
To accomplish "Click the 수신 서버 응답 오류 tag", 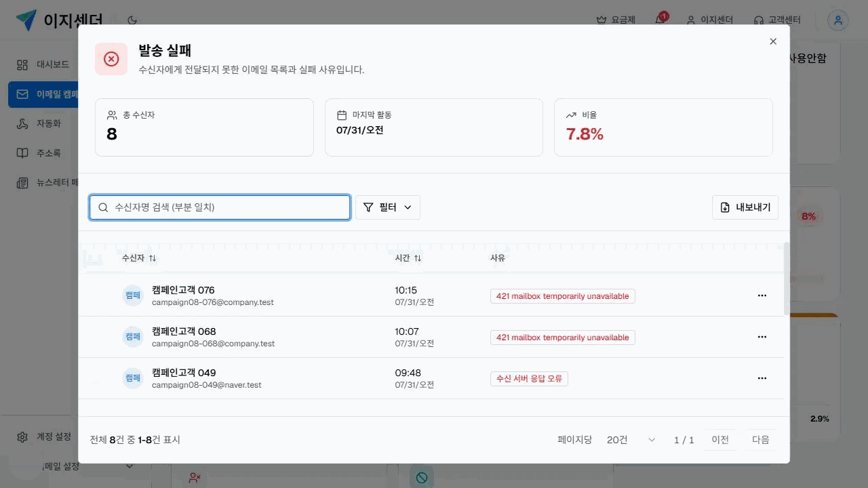I will [x=529, y=379].
